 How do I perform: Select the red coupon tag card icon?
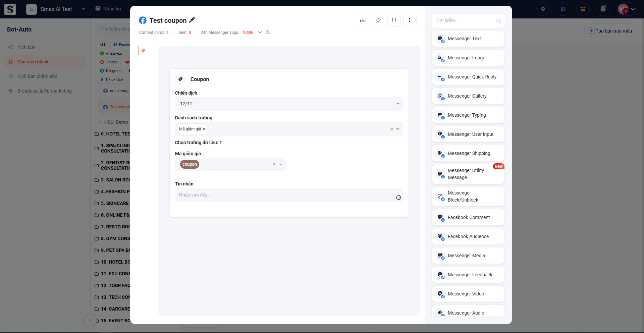tap(143, 51)
